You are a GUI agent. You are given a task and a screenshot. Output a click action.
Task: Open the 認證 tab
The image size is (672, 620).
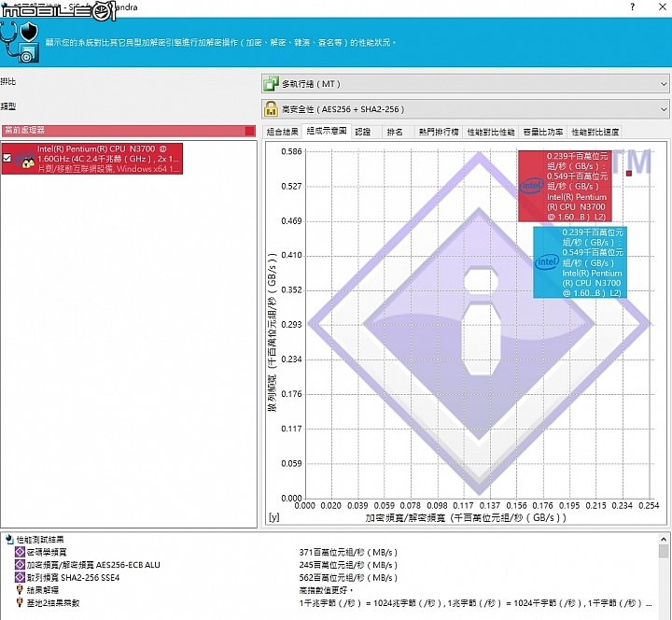tap(363, 132)
